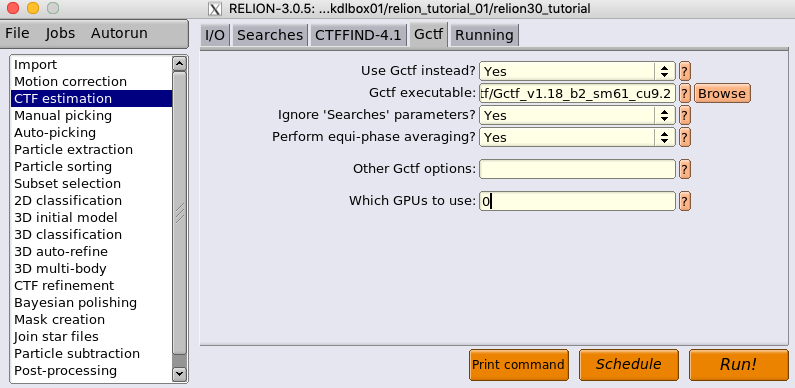Click the job type list scrollbar thumb
The height and width of the screenshot is (388, 795).
[179, 213]
